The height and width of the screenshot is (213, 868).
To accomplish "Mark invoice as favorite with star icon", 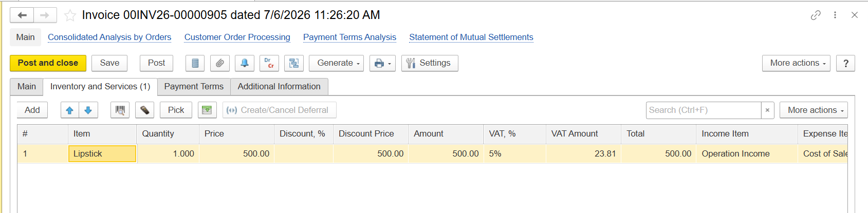I will (x=70, y=15).
